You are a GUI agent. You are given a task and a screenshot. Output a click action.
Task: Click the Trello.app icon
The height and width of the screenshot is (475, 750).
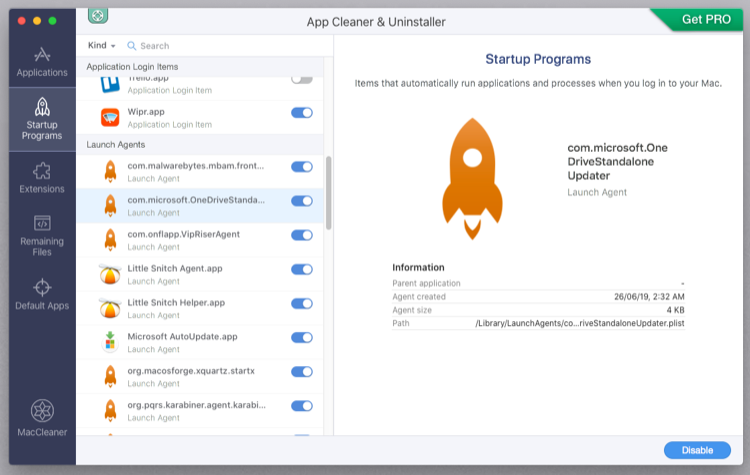110,84
